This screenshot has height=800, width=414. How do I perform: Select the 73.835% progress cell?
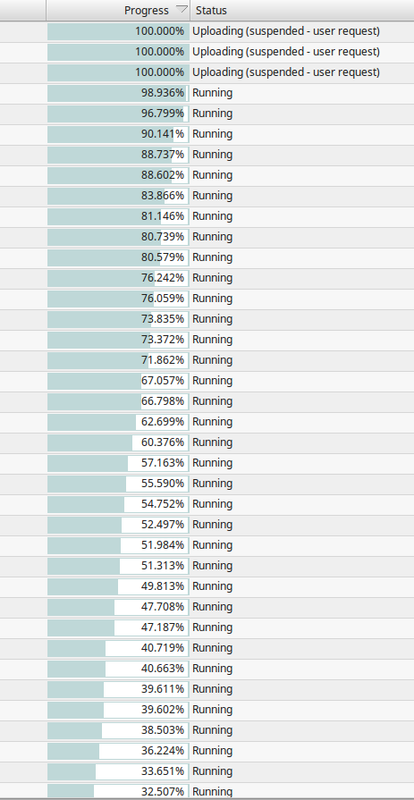coord(118,319)
